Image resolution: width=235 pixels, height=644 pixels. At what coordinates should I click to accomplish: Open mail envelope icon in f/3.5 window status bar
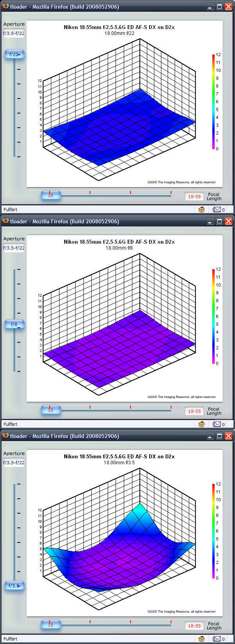pyautogui.click(x=217, y=639)
